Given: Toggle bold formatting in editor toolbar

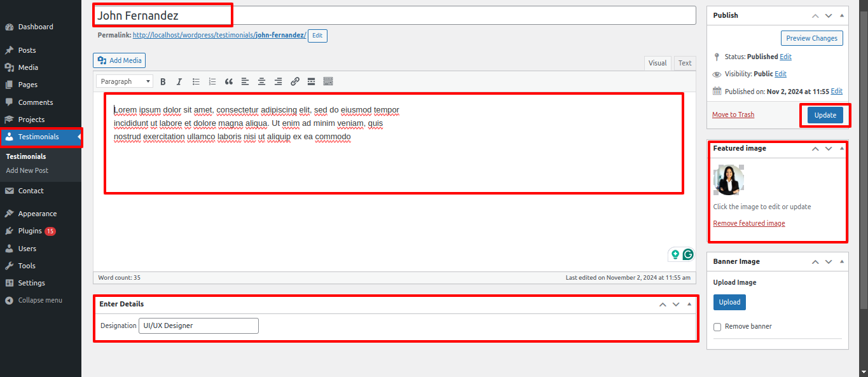Looking at the screenshot, I should click(x=163, y=81).
